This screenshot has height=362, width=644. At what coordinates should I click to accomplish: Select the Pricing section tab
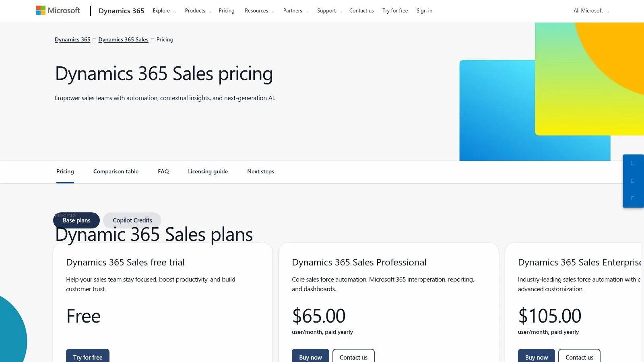coord(65,171)
